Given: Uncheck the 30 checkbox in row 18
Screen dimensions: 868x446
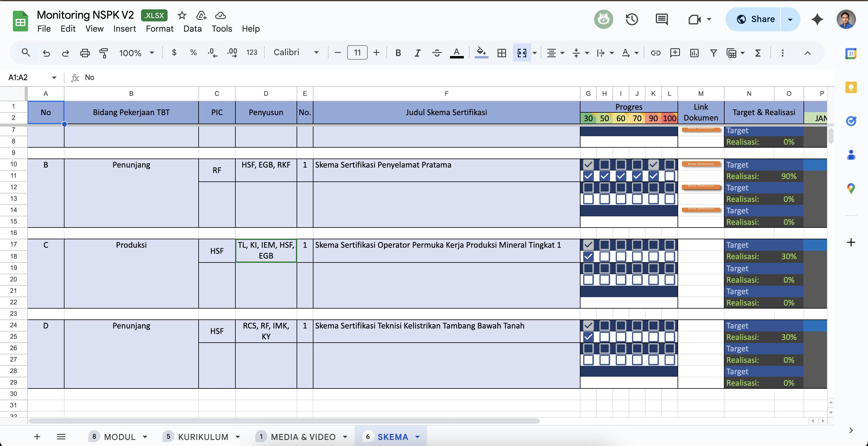Looking at the screenshot, I should click(588, 256).
